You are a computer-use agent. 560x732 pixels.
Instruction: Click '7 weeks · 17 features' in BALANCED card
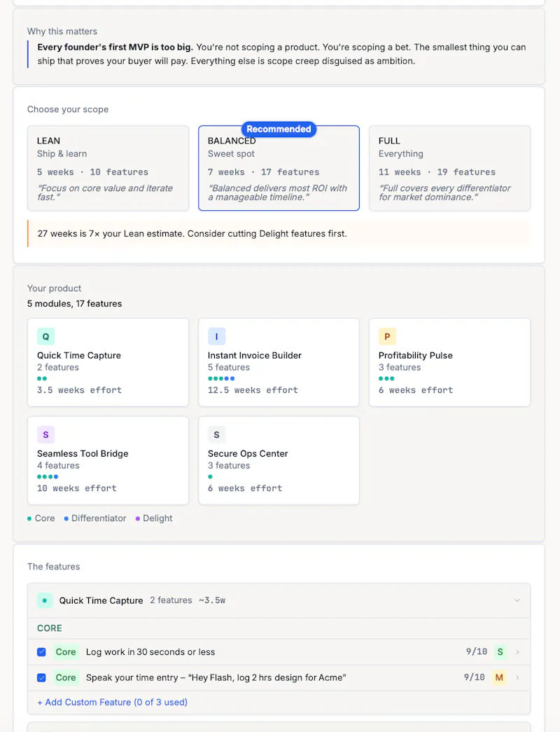tap(264, 172)
